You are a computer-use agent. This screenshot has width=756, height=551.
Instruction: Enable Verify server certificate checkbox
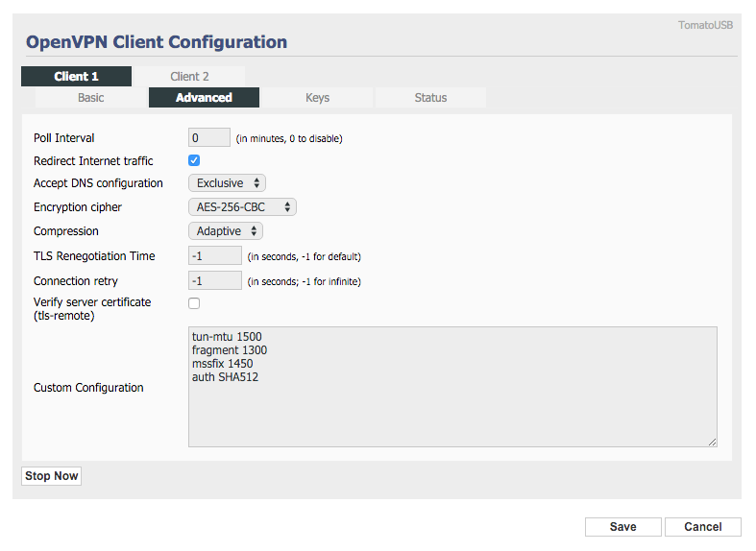pyautogui.click(x=194, y=303)
